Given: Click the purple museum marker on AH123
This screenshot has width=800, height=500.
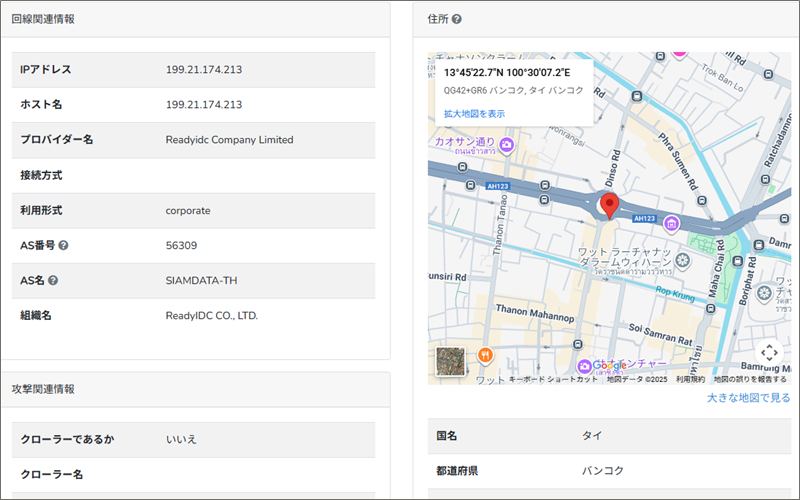Looking at the screenshot, I should pyautogui.click(x=673, y=223).
